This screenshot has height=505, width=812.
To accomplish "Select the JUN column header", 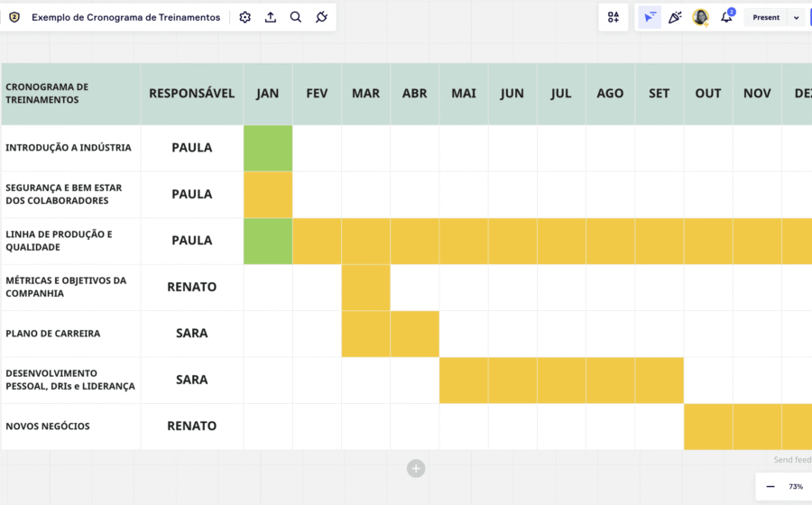I will (x=512, y=94).
